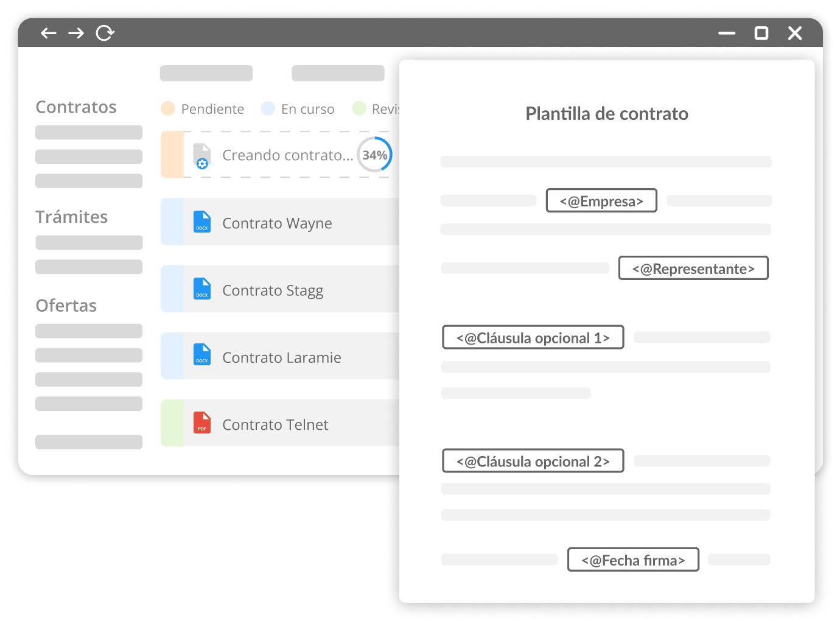
Task: Open the Contrato Telnet row
Action: [x=280, y=423]
